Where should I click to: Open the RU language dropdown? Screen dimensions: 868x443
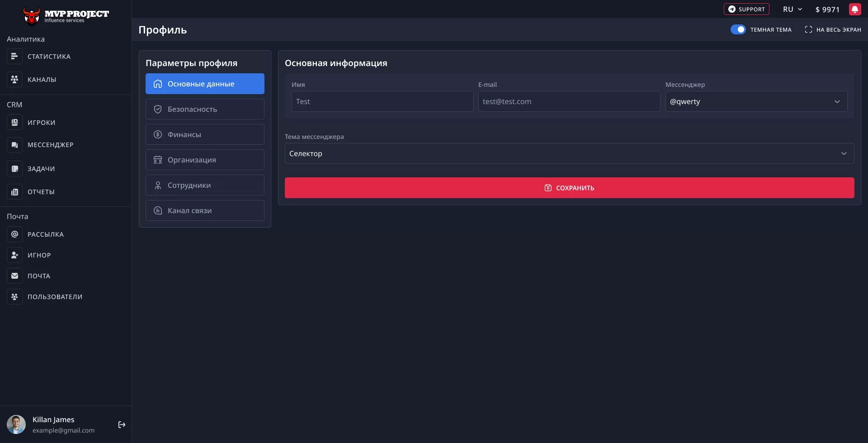[792, 9]
